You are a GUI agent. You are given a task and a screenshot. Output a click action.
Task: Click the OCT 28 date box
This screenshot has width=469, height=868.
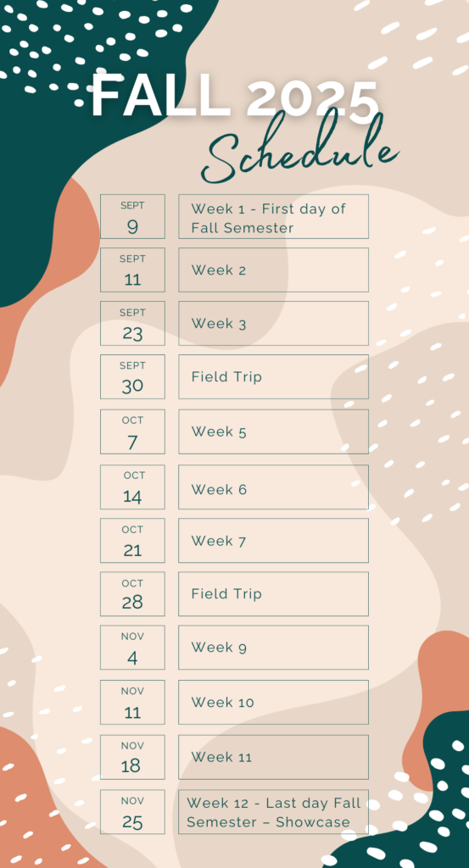(132, 594)
